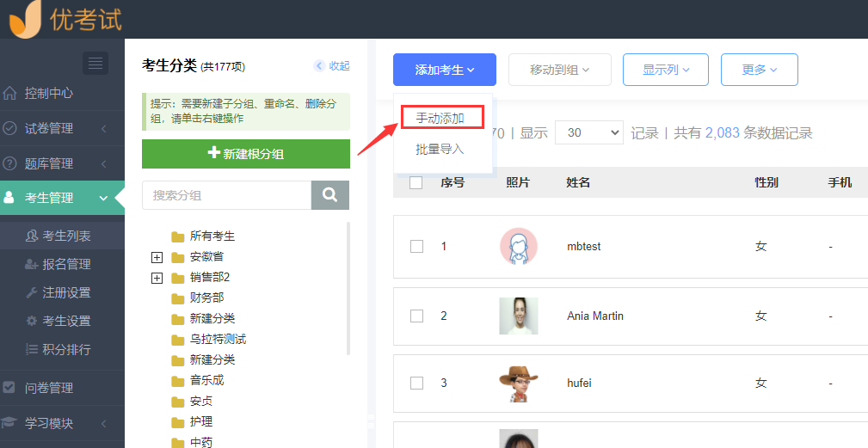Viewport: 868px width, 448px height.
Task: Check the checkbox for hufei row
Action: [416, 384]
